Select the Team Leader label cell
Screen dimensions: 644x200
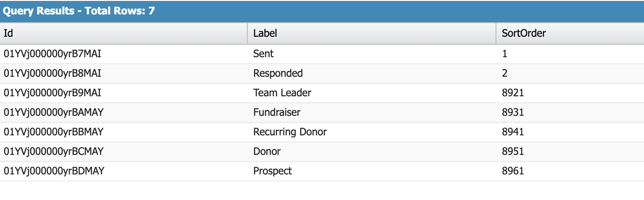pyautogui.click(x=282, y=93)
